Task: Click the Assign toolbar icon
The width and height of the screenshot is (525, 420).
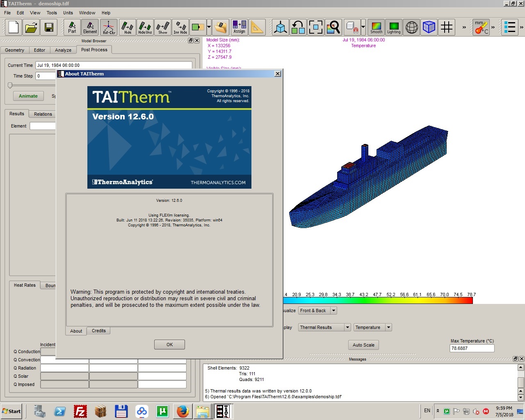Action: click(239, 27)
